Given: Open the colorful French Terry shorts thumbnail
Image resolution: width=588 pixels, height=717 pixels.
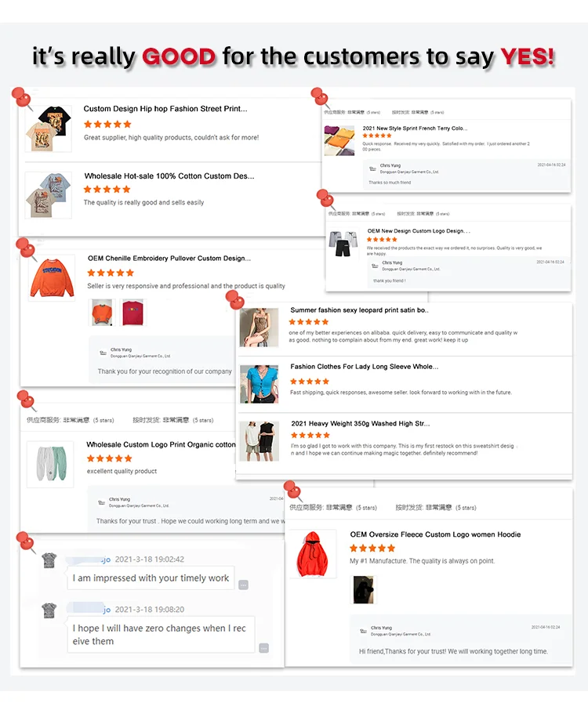Looking at the screenshot, I should pyautogui.click(x=339, y=140).
